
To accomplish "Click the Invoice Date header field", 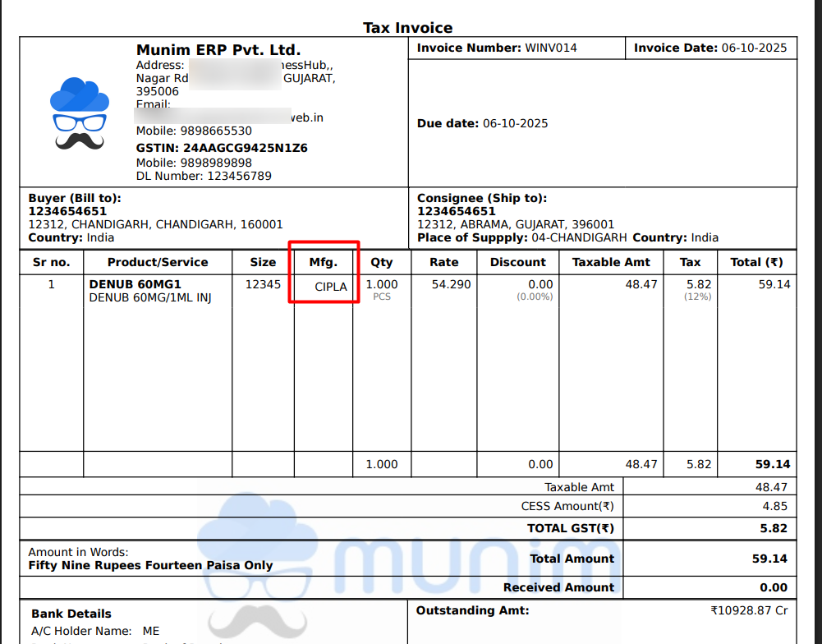I will click(x=710, y=48).
